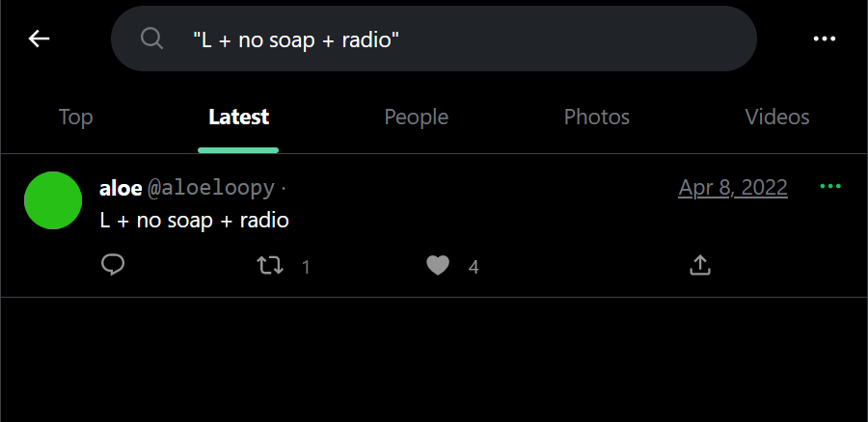This screenshot has height=422, width=868.
Task: Click the display name aloe
Action: pyautogui.click(x=121, y=188)
